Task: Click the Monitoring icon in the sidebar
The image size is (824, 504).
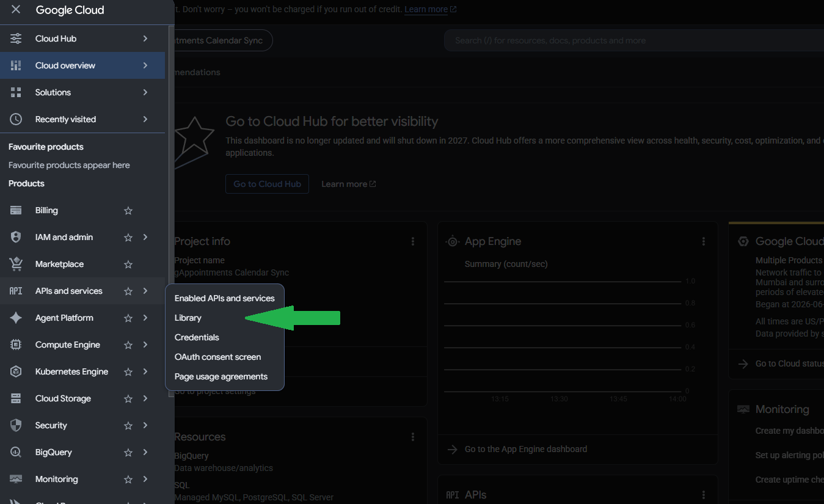Action: [x=16, y=479]
